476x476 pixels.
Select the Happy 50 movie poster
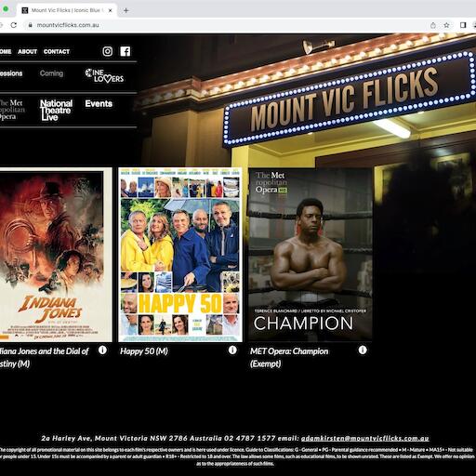(180, 255)
